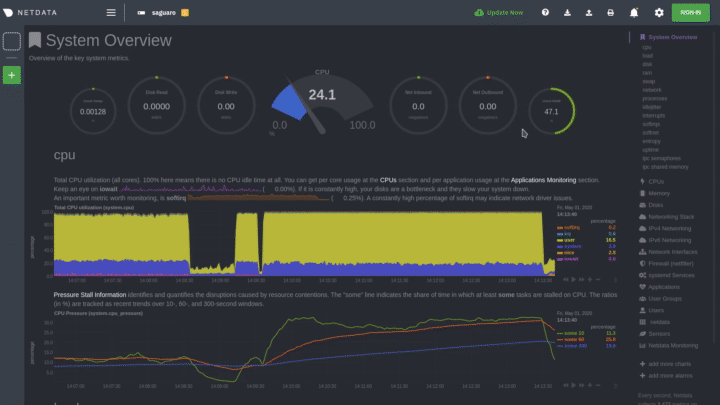
Task: Click the CPU gauge showing 24.1
Action: [x=322, y=103]
